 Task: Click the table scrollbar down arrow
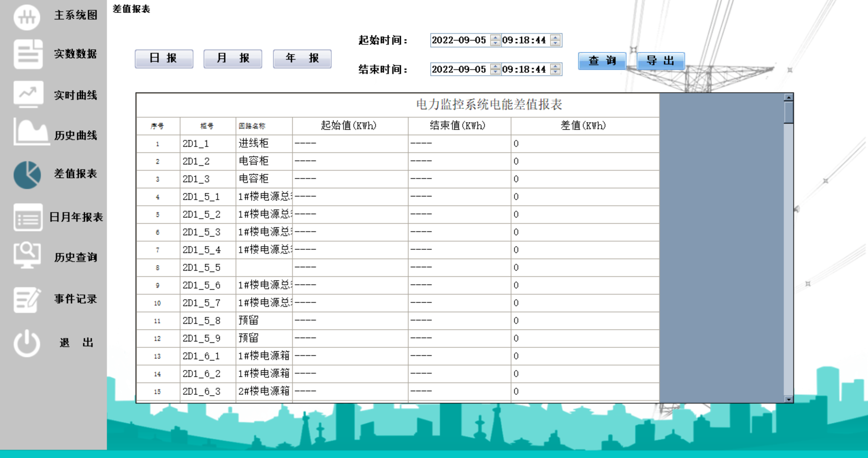[789, 399]
